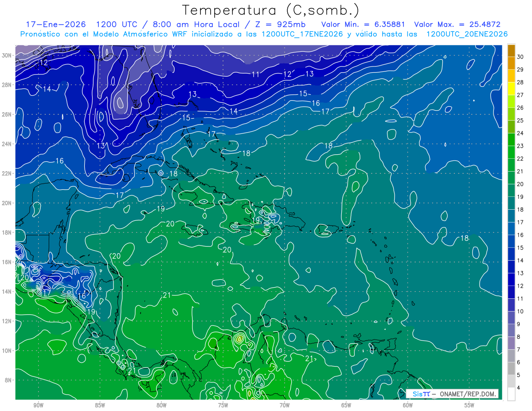532x411 pixels.
Task: Click the 60W longitude axis label
Action: (408, 405)
